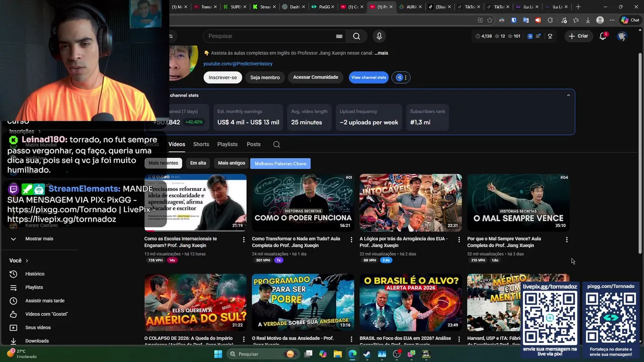Image resolution: width=644 pixels, height=362 pixels.
Task: Open options menu for 'O Real Motivo da sua Ansiedade' video
Action: click(x=351, y=339)
